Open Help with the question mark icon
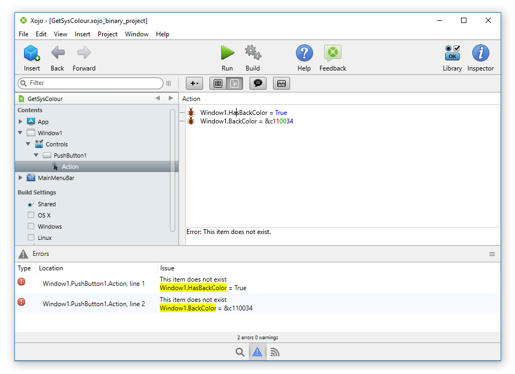The height and width of the screenshot is (374, 515). tap(304, 53)
